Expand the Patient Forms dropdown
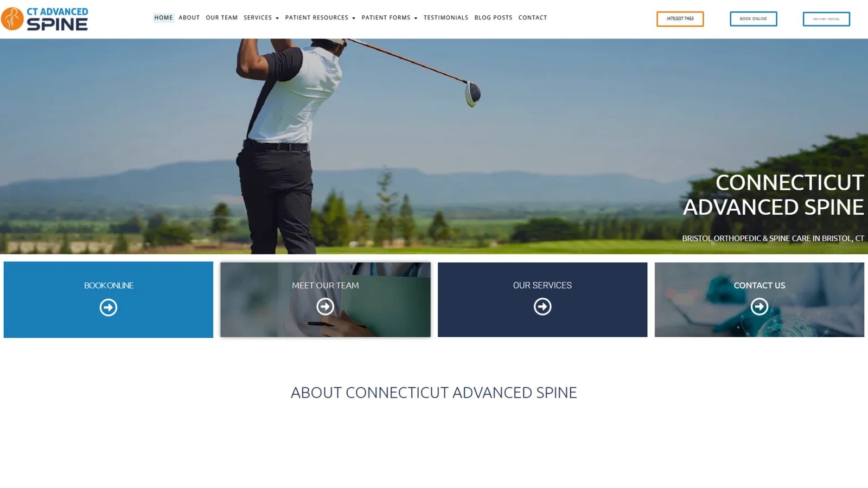Image resolution: width=868 pixels, height=488 pixels. [x=389, y=18]
